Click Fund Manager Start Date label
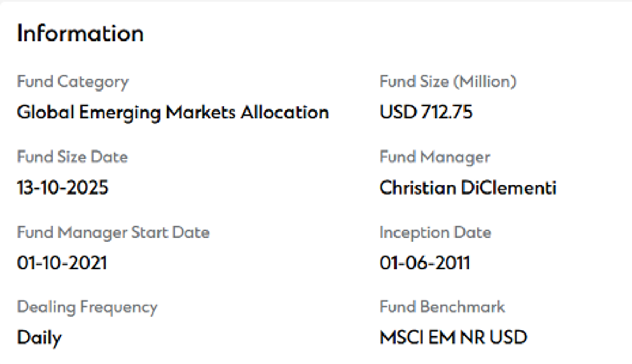Screen dimensions: 632x364 click(113, 232)
